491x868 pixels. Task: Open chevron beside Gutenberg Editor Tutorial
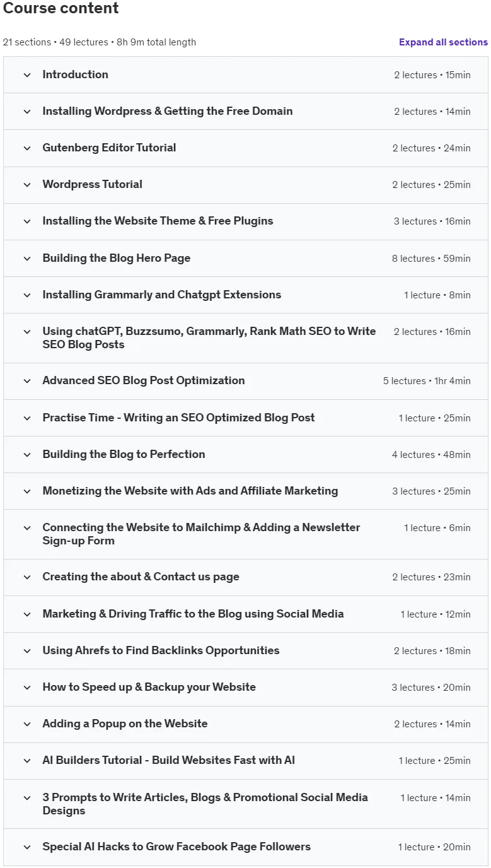pyautogui.click(x=27, y=148)
